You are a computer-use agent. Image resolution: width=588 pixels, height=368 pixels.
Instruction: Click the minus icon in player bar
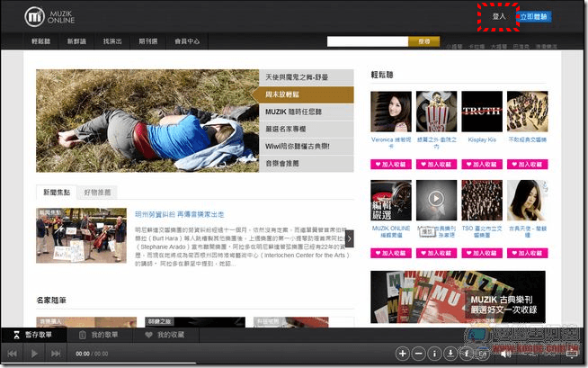[418, 354]
